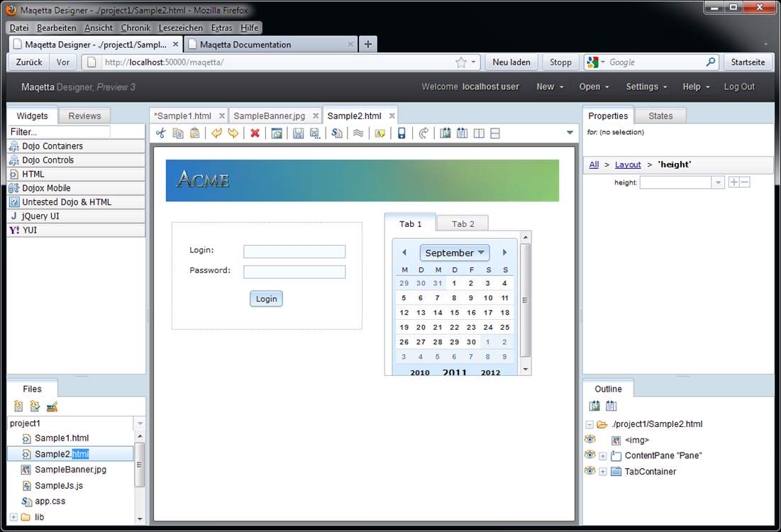Toggle visibility eye for ContentPane "Pane"
781x532 pixels.
pos(590,455)
